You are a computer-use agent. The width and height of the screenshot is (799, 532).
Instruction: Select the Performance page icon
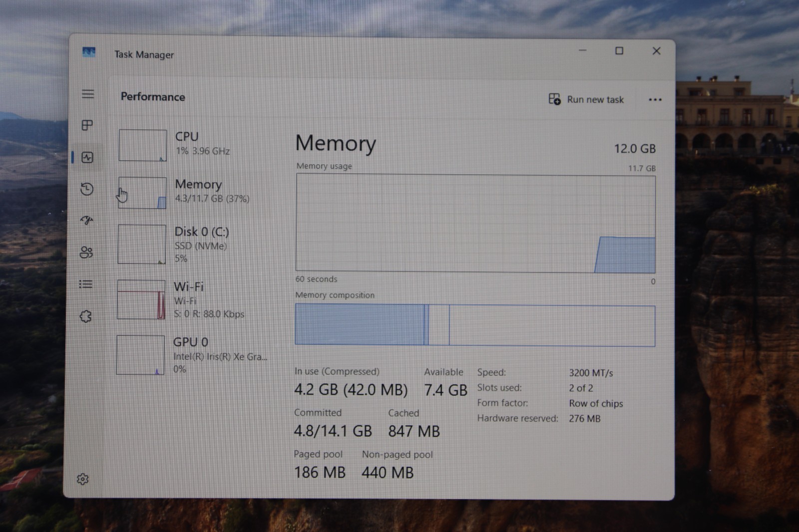pyautogui.click(x=87, y=158)
